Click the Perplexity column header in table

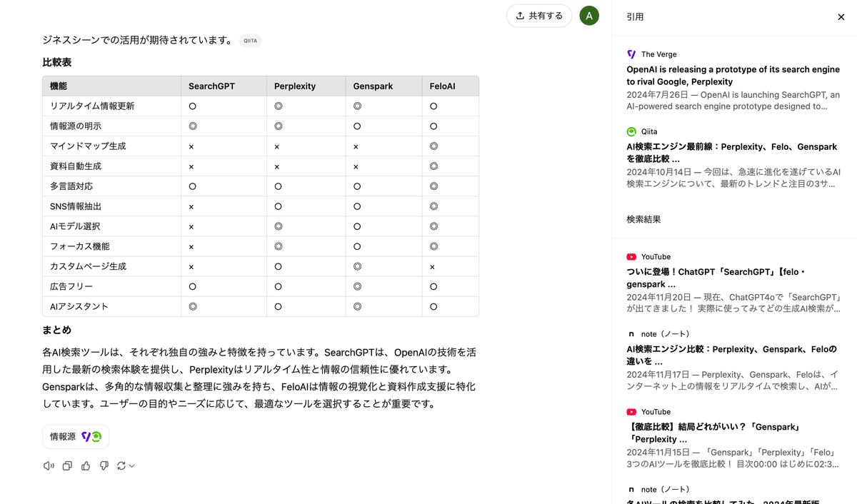click(295, 86)
